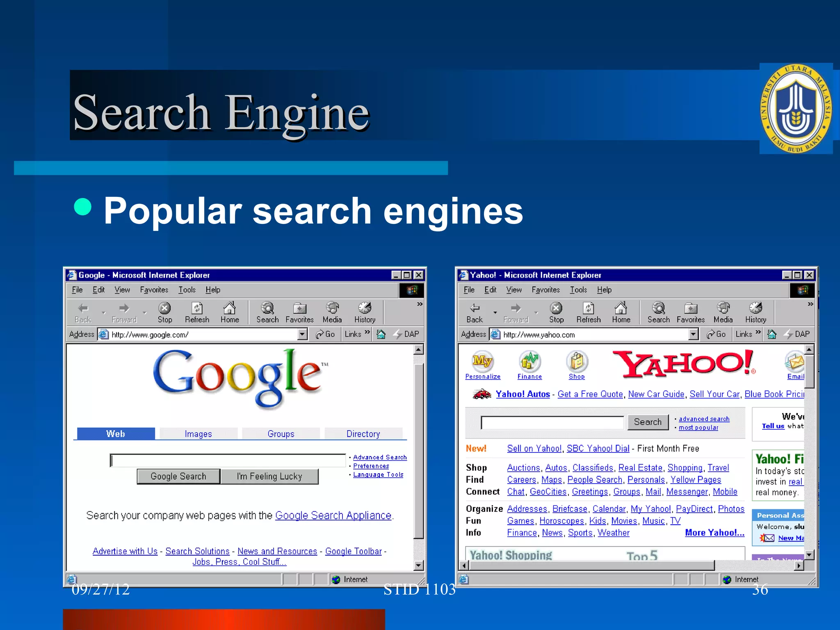Switch to Google's Groups tab
The image size is (840, 630).
[281, 434]
